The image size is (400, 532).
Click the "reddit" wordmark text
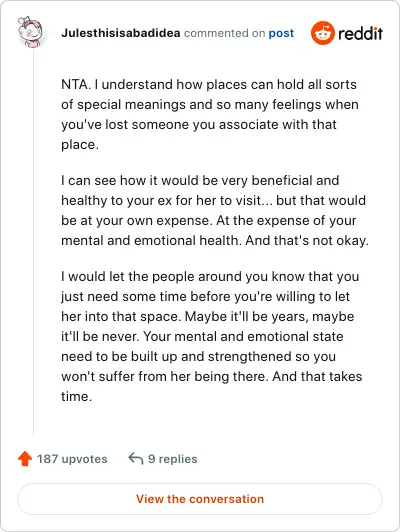(x=361, y=33)
